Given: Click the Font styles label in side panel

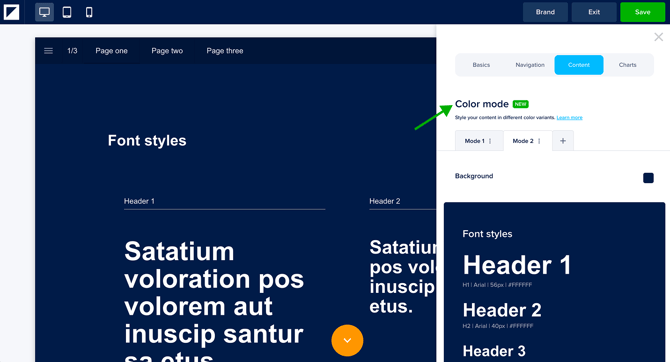Looking at the screenshot, I should 487,234.
